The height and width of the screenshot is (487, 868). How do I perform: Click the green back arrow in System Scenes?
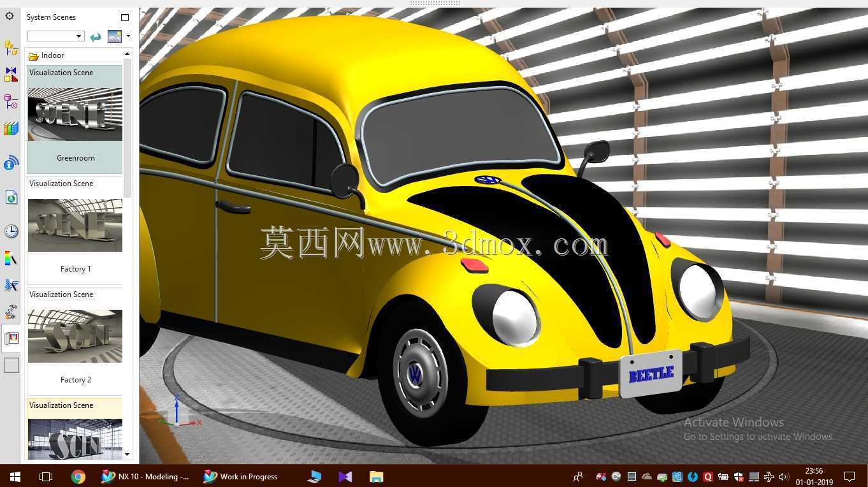pos(96,36)
